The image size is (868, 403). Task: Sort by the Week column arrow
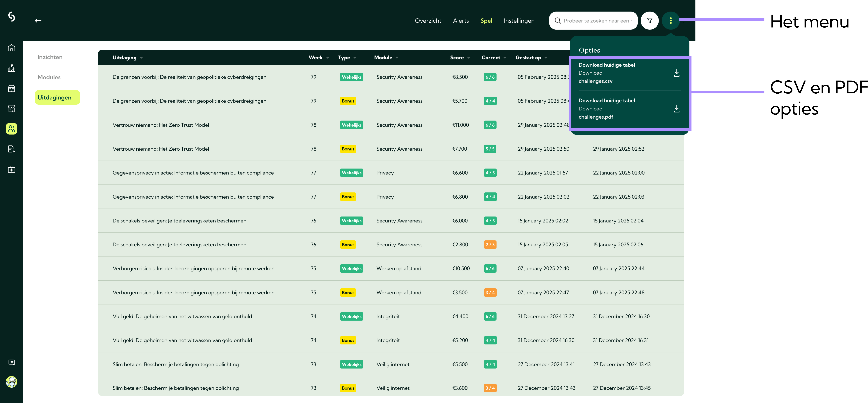pos(327,58)
